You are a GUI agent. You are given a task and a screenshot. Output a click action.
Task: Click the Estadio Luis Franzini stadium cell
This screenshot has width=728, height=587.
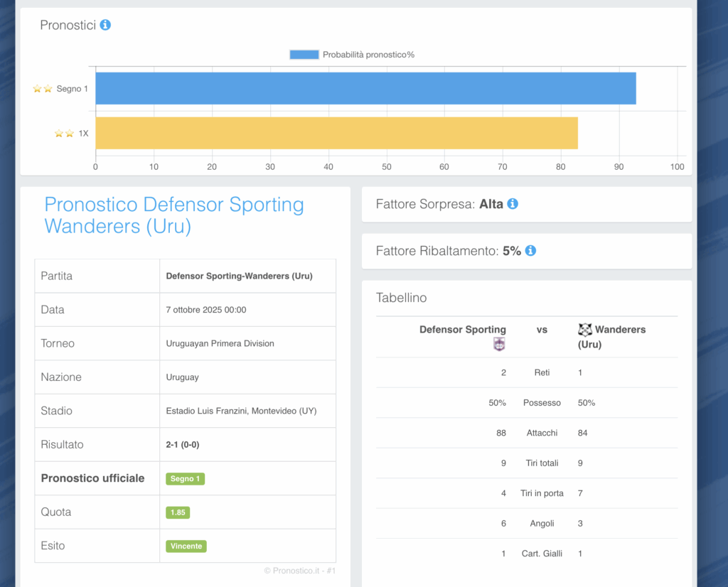coord(241,411)
